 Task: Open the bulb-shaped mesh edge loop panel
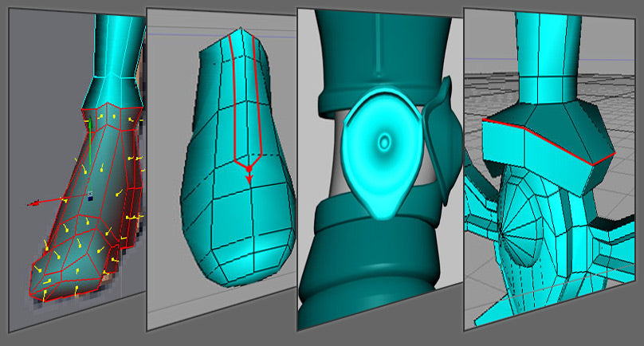point(222,169)
